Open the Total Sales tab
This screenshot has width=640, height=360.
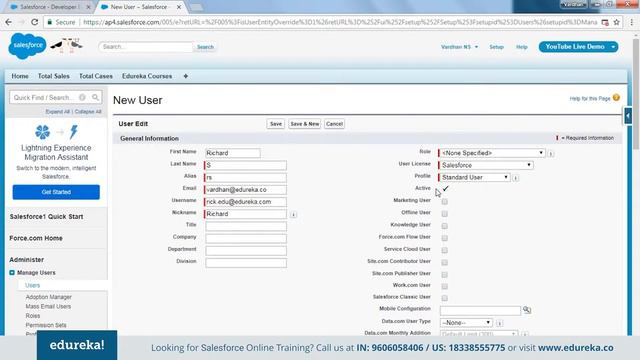point(53,76)
